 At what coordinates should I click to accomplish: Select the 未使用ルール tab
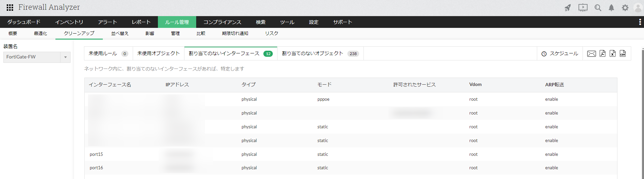click(108, 54)
